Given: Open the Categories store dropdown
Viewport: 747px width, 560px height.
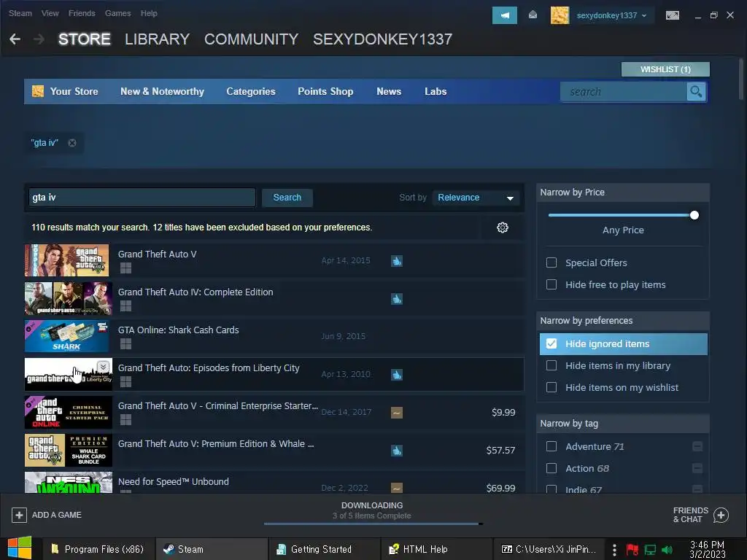Looking at the screenshot, I should point(251,91).
